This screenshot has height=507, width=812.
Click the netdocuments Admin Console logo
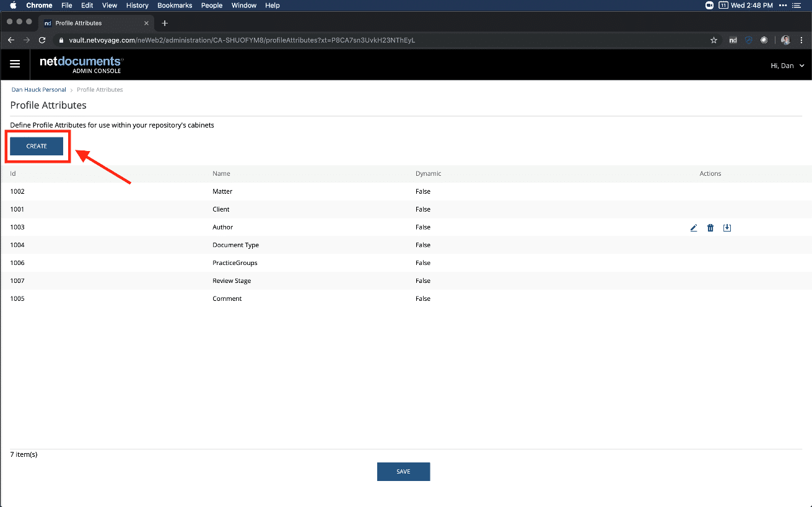81,64
